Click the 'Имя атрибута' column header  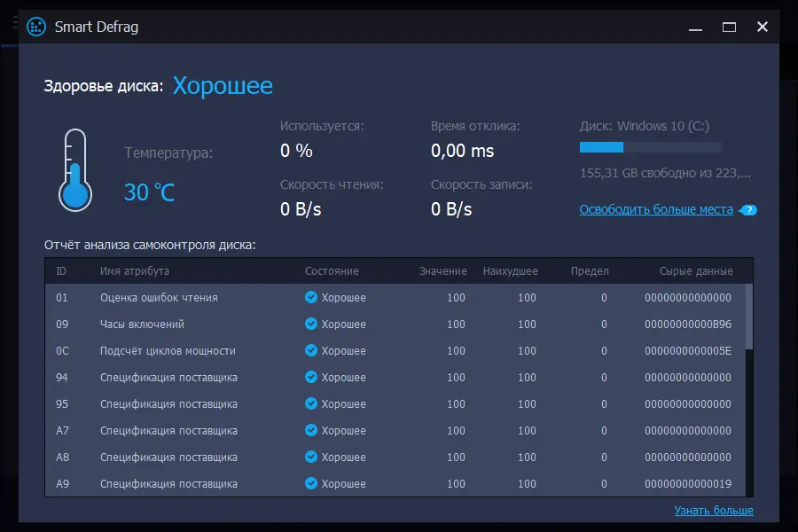coord(135,271)
